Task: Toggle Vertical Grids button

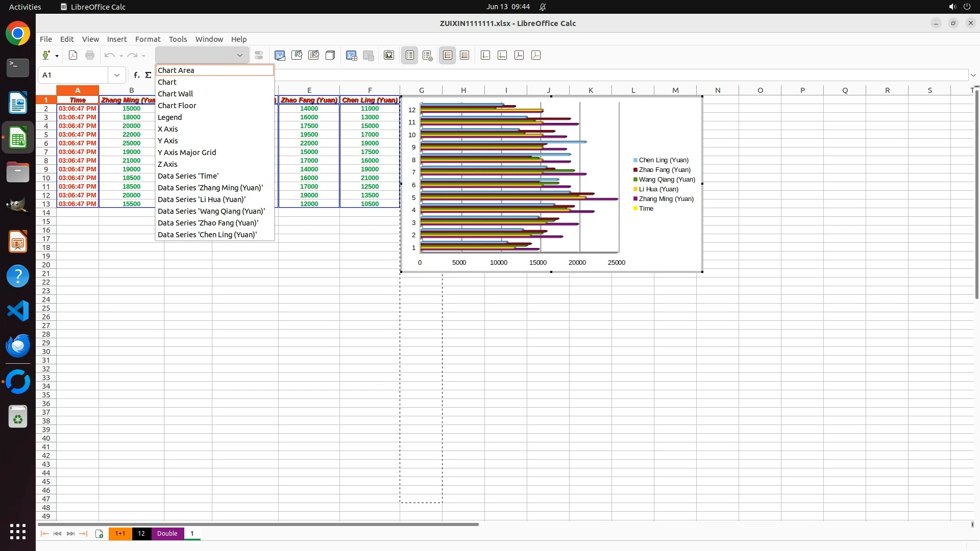Action: tap(464, 55)
